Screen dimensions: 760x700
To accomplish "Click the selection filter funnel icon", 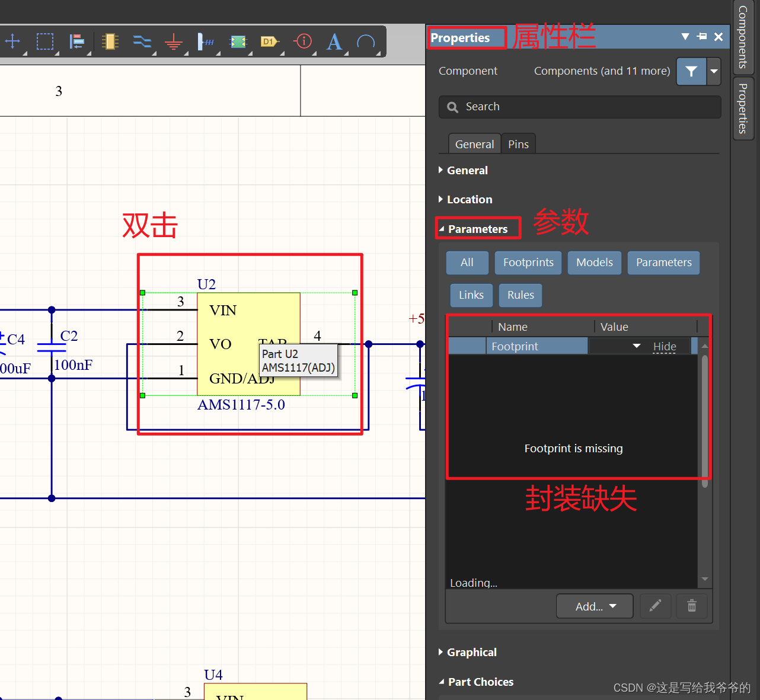I will click(691, 71).
